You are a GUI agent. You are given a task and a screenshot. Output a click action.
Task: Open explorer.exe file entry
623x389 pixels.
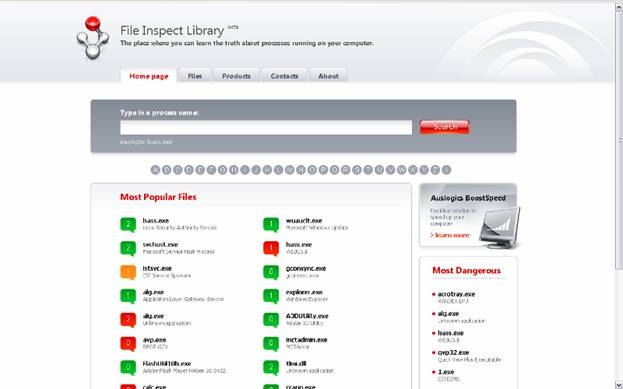click(x=304, y=292)
